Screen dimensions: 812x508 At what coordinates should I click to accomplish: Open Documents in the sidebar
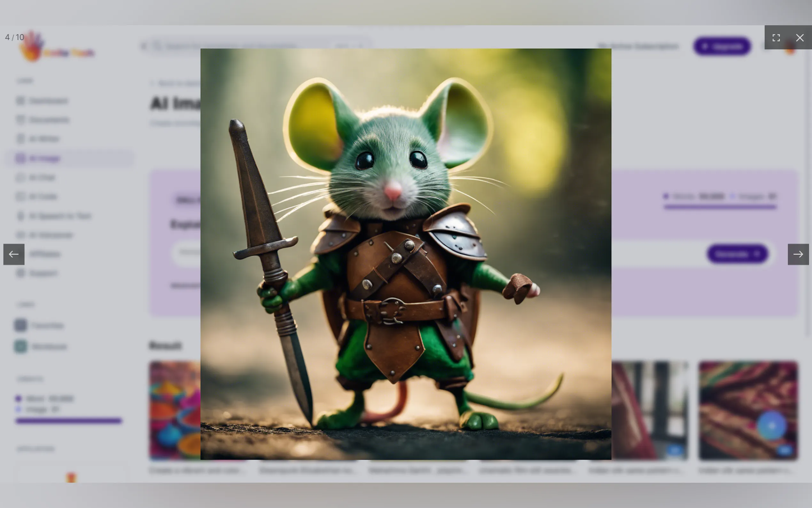tap(49, 120)
